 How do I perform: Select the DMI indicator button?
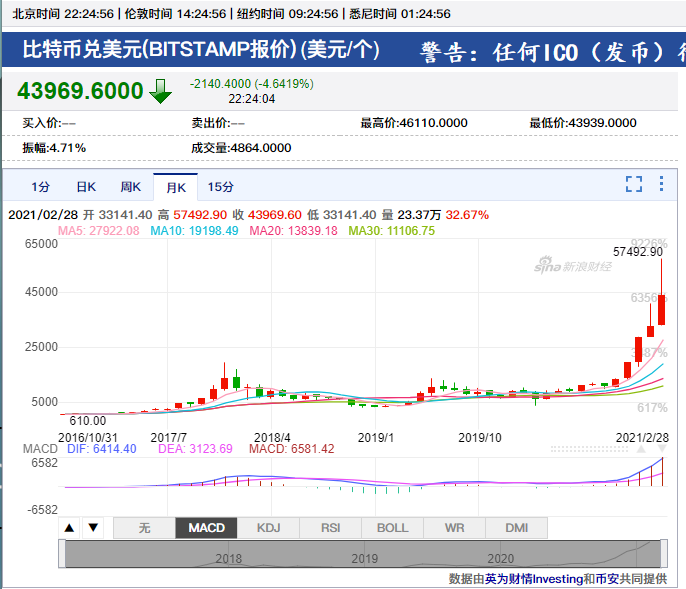pyautogui.click(x=517, y=528)
